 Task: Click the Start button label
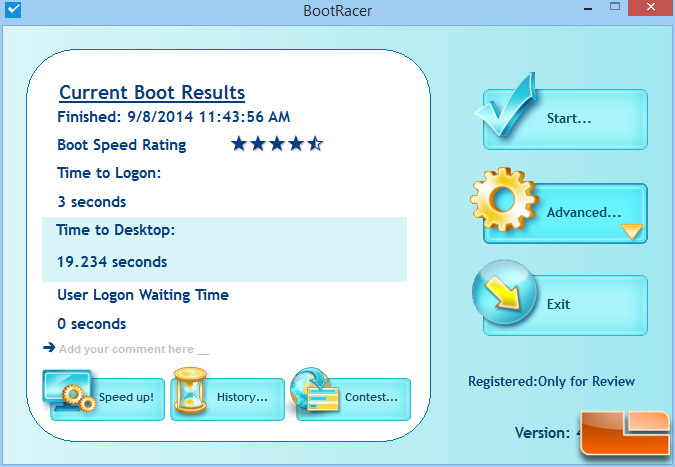[569, 118]
